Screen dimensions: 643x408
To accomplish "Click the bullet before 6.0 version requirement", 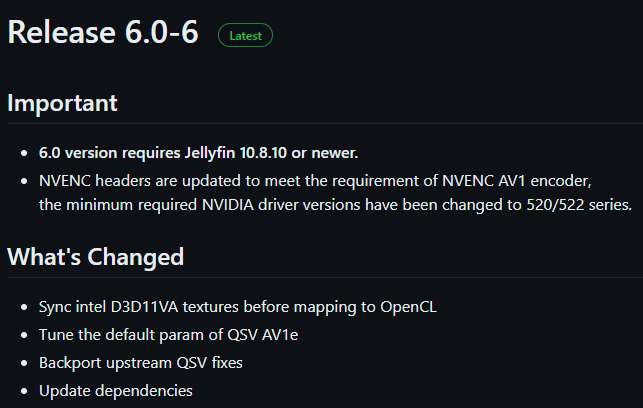I will 24,154.
